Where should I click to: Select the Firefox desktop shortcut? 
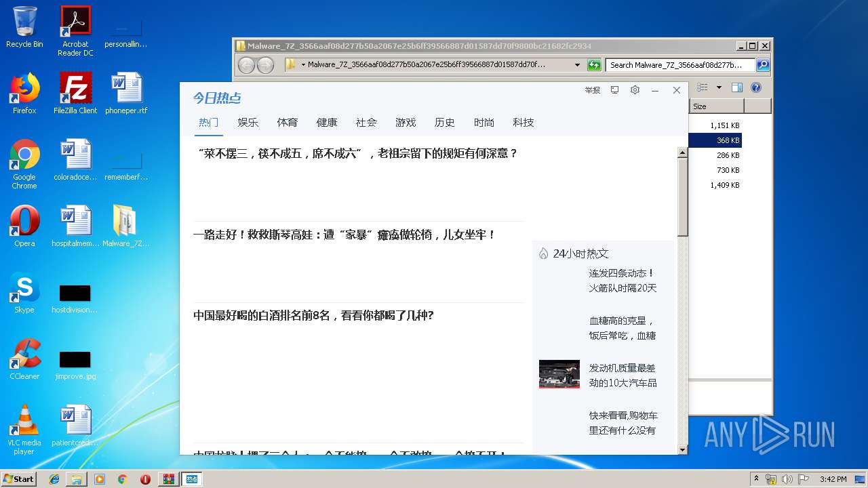coord(24,94)
